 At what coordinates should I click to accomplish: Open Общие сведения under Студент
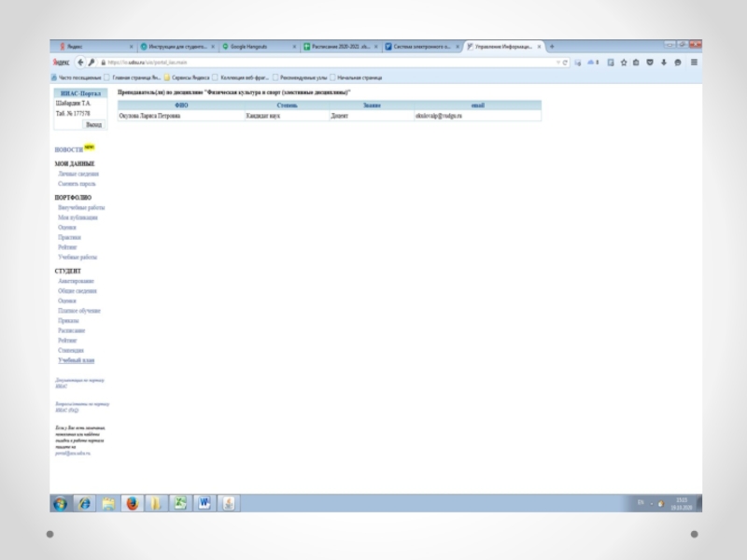tap(78, 291)
